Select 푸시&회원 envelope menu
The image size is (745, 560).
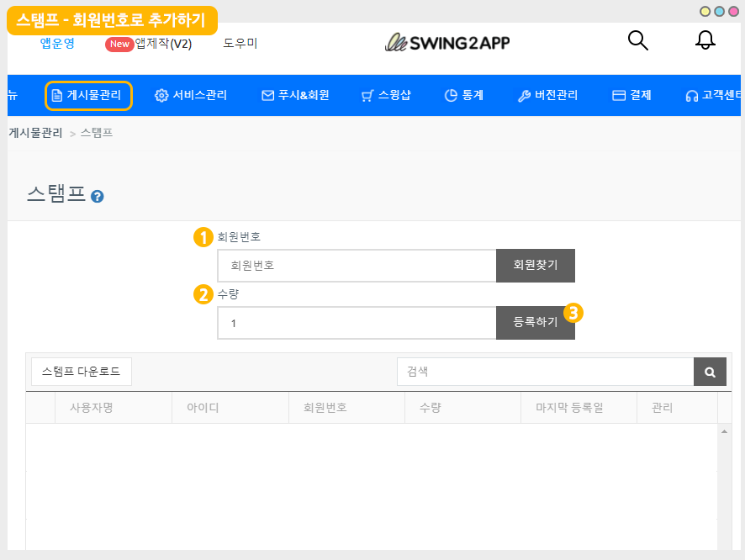[x=295, y=95]
